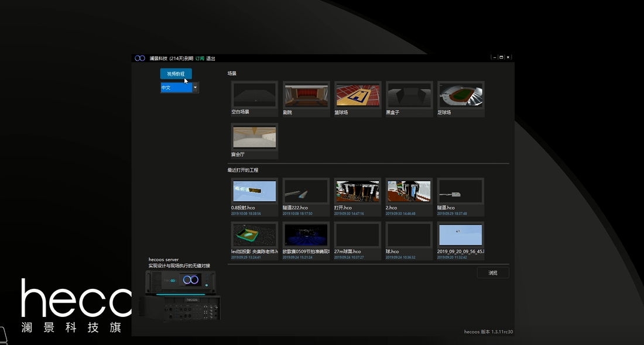This screenshot has height=345, width=644.
Task: Open recent project 球.hco
Action: [x=409, y=241]
